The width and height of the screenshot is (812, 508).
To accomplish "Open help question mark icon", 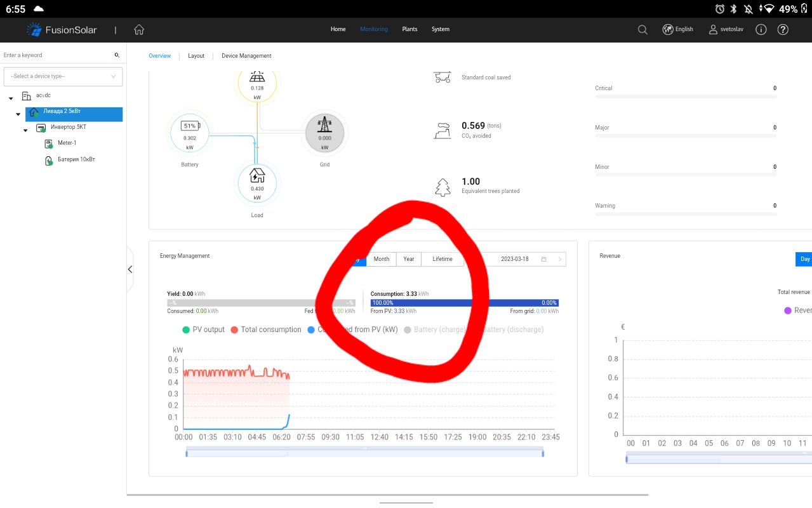I will pos(783,30).
